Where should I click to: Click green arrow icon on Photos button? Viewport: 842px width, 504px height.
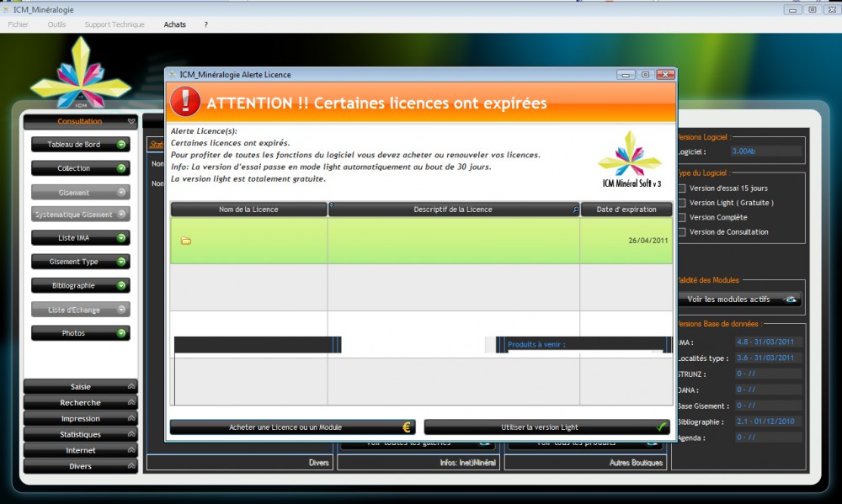[x=121, y=333]
